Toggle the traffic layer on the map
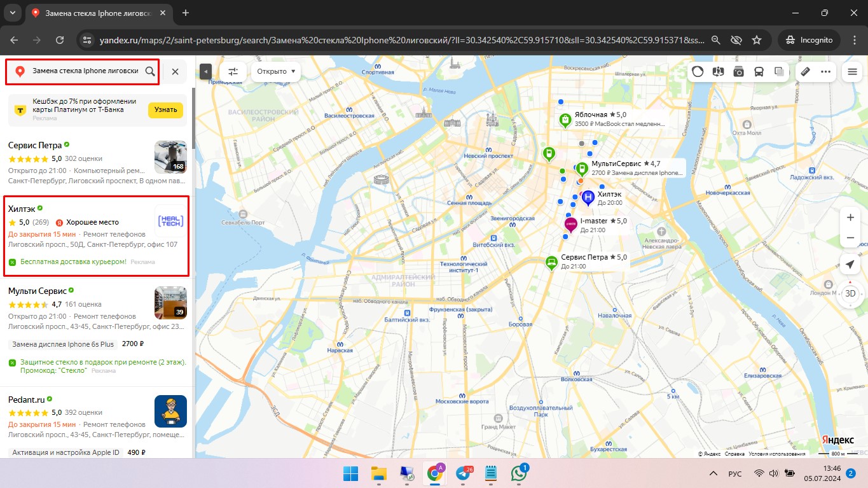 click(x=698, y=71)
